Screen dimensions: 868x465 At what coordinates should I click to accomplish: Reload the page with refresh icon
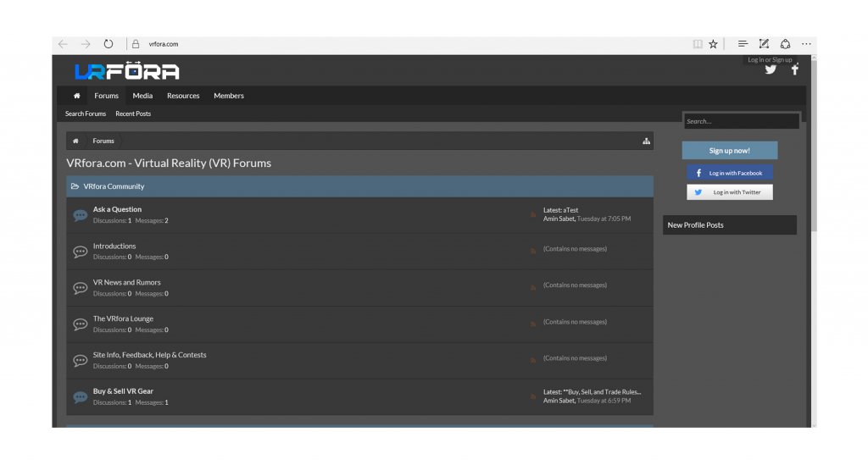[108, 44]
